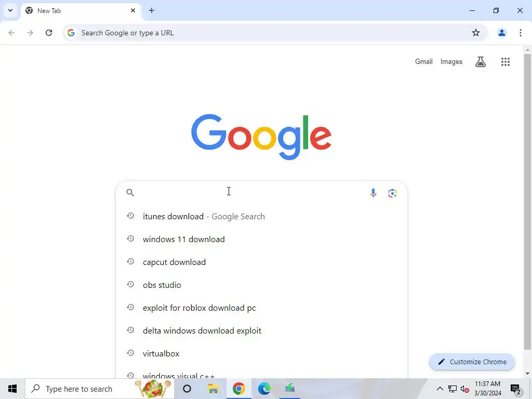Click the page vertical scrollbar thumb

point(527,202)
